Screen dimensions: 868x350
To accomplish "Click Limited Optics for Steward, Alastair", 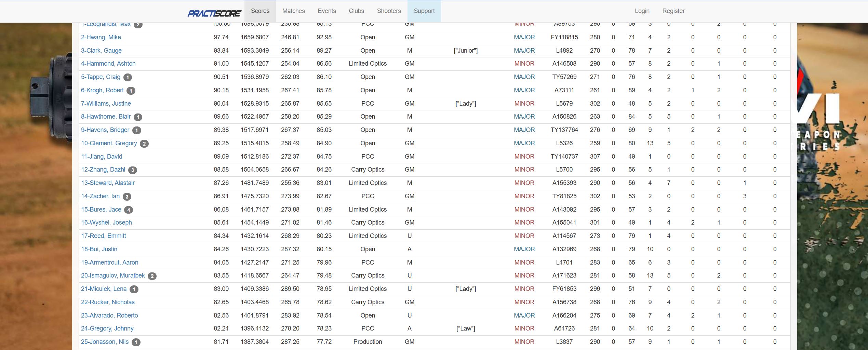I will 368,183.
